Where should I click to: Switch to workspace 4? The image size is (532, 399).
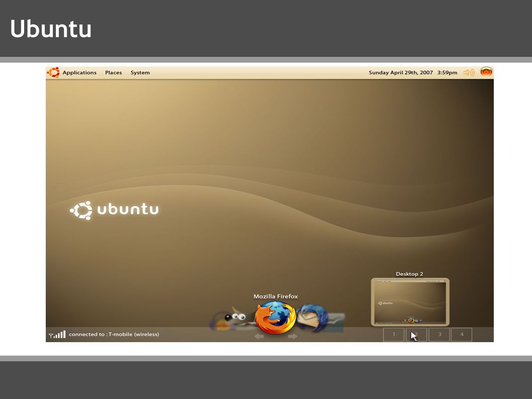click(x=462, y=335)
